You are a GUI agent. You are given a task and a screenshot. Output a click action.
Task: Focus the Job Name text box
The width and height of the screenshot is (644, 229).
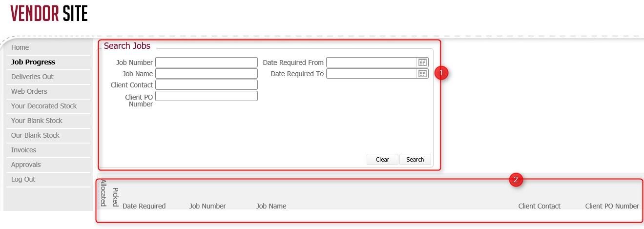206,74
